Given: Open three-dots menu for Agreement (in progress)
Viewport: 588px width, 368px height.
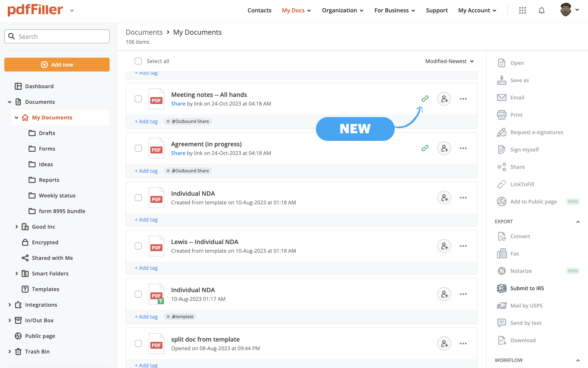Looking at the screenshot, I should (463, 148).
